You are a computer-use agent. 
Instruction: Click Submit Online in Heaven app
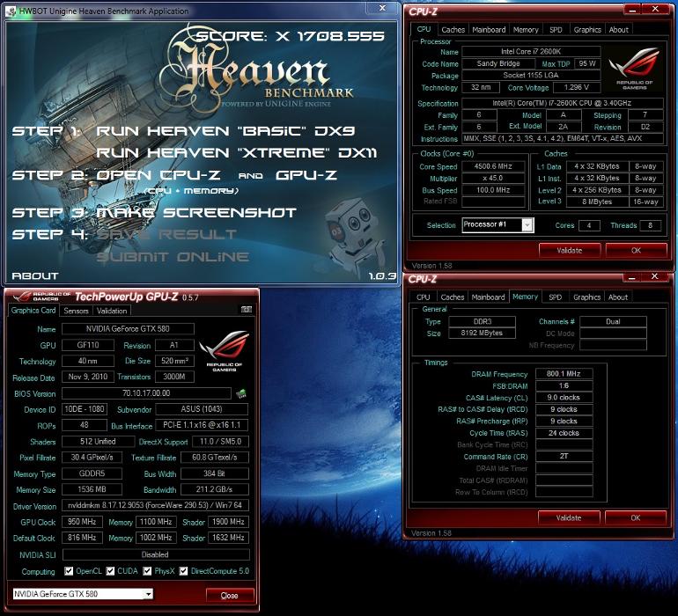click(173, 257)
